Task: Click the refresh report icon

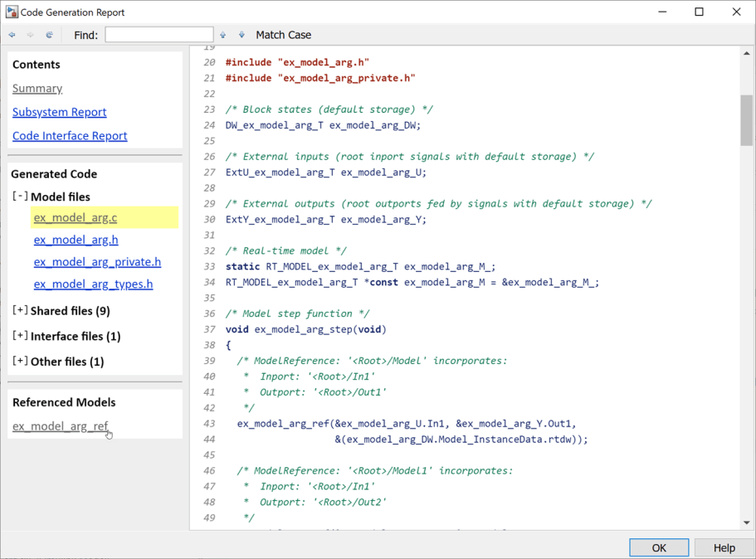Action: (50, 35)
